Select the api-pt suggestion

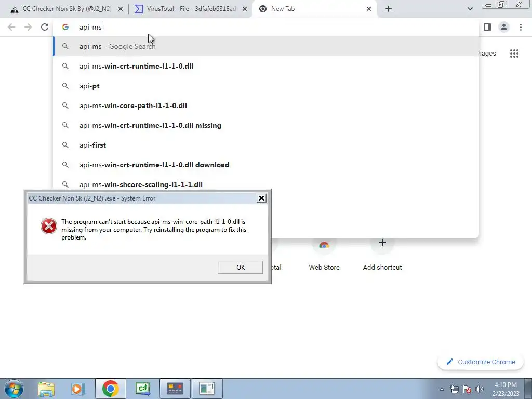265,86
